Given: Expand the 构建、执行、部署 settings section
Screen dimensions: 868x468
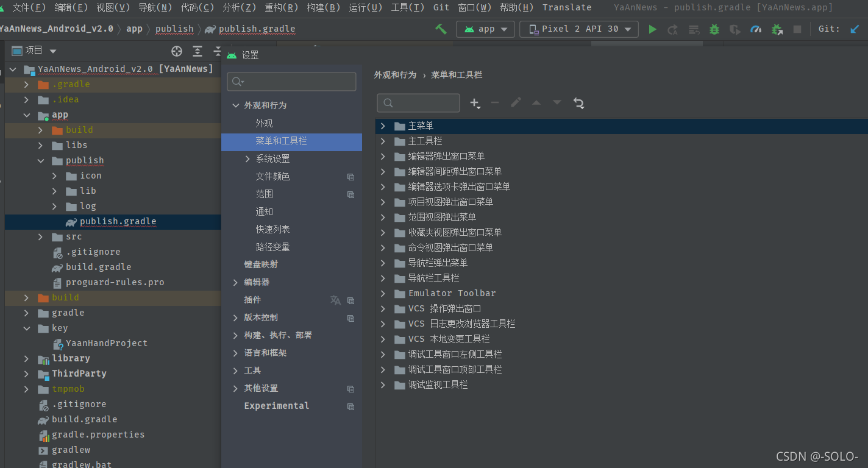Looking at the screenshot, I should (x=236, y=336).
